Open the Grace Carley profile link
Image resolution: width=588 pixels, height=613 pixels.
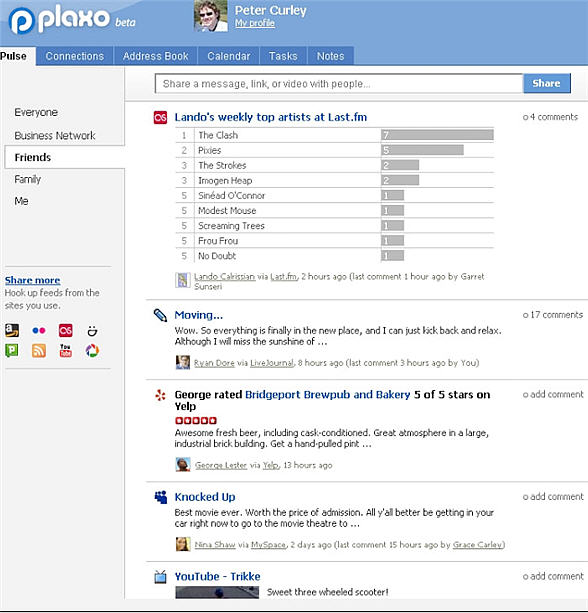477,545
